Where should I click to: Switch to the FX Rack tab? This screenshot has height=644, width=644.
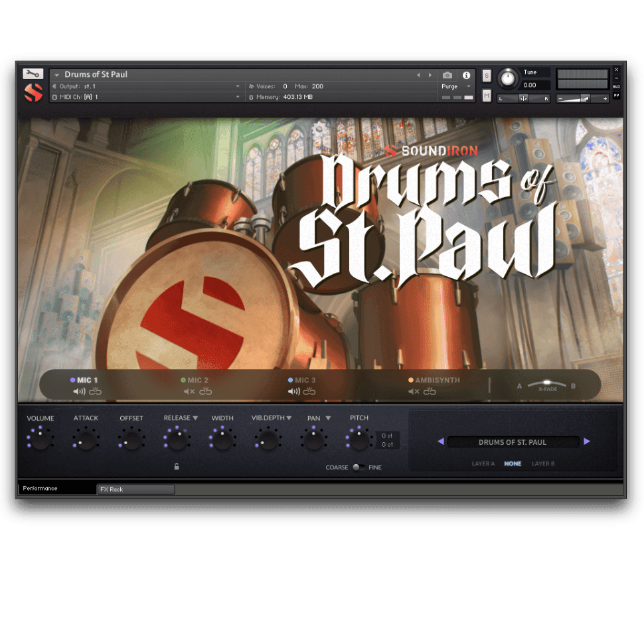click(136, 489)
